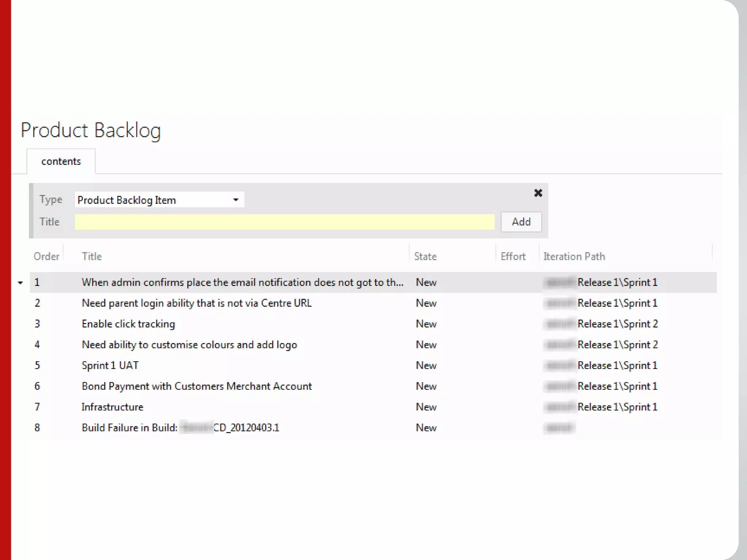The width and height of the screenshot is (747, 560).
Task: Click the Title input field
Action: click(x=285, y=222)
